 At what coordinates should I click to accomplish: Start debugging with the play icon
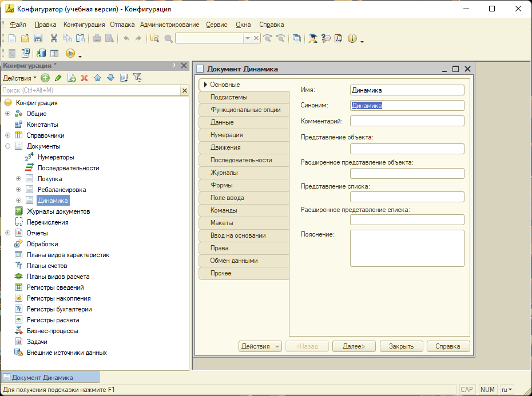tap(70, 53)
